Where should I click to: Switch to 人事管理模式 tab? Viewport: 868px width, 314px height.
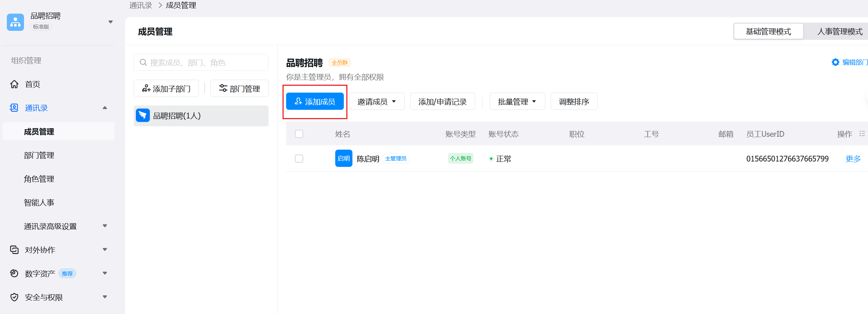(839, 32)
